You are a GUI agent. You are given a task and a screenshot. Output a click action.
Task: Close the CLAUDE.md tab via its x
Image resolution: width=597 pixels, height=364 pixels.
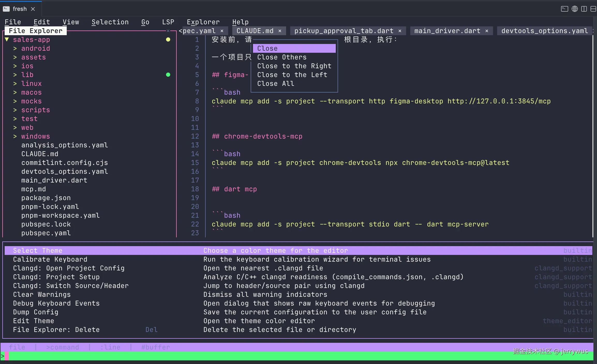(x=280, y=31)
